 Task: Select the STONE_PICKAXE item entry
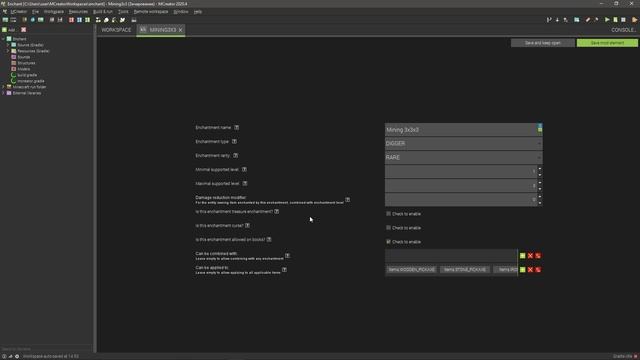pos(465,270)
